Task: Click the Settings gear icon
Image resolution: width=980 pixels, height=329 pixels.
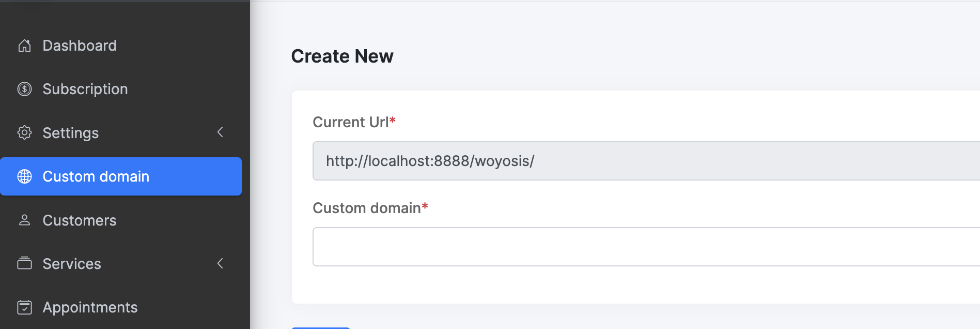Action: point(24,132)
